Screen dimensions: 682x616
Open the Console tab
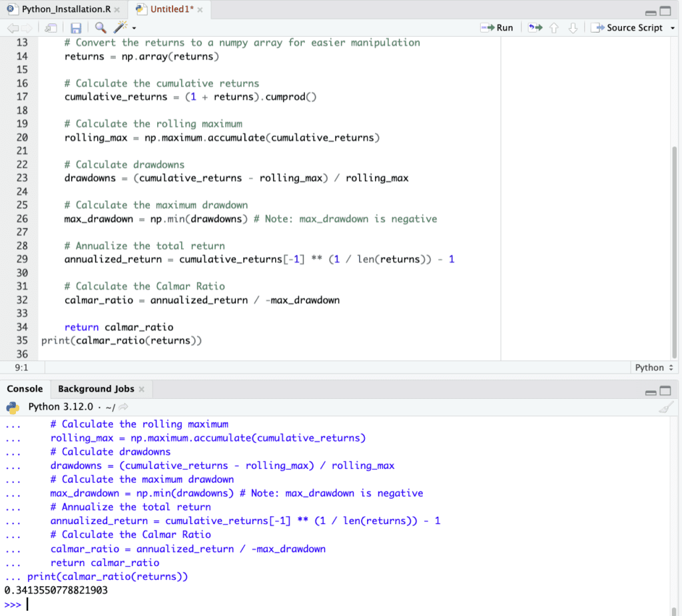click(25, 389)
